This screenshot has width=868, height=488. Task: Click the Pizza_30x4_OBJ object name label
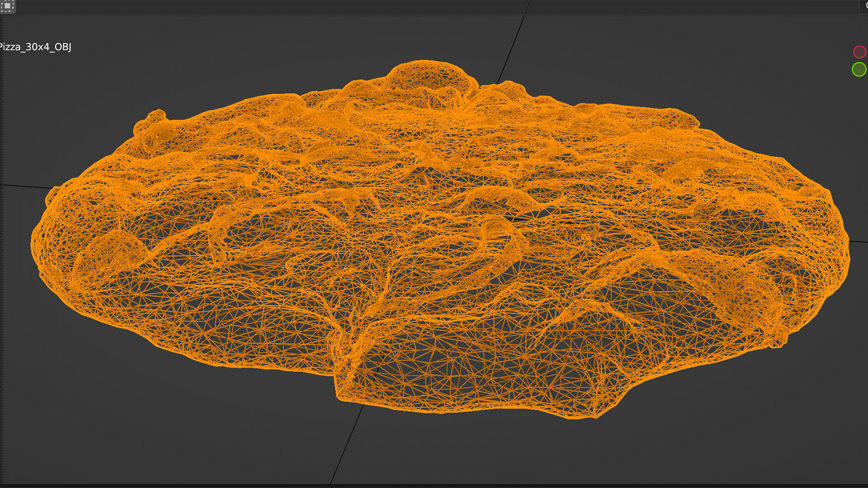(x=35, y=47)
